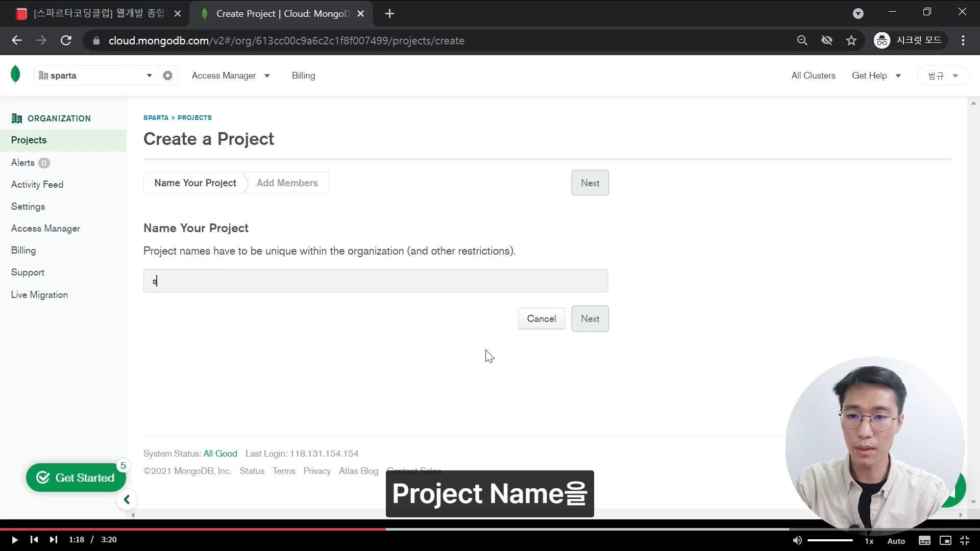Bookmark this page with star icon

coord(851,40)
